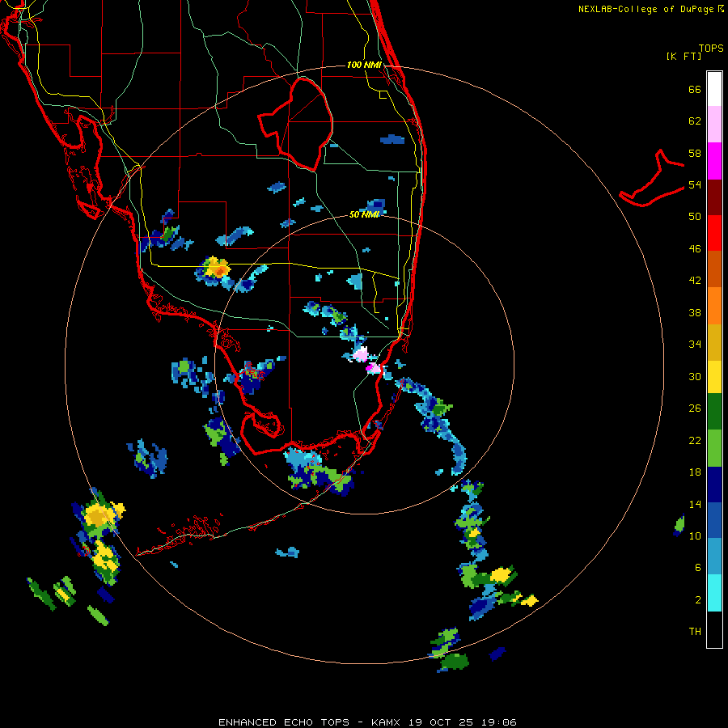
Task: Click the 19 OCT 25 date text
Action: [x=441, y=722]
